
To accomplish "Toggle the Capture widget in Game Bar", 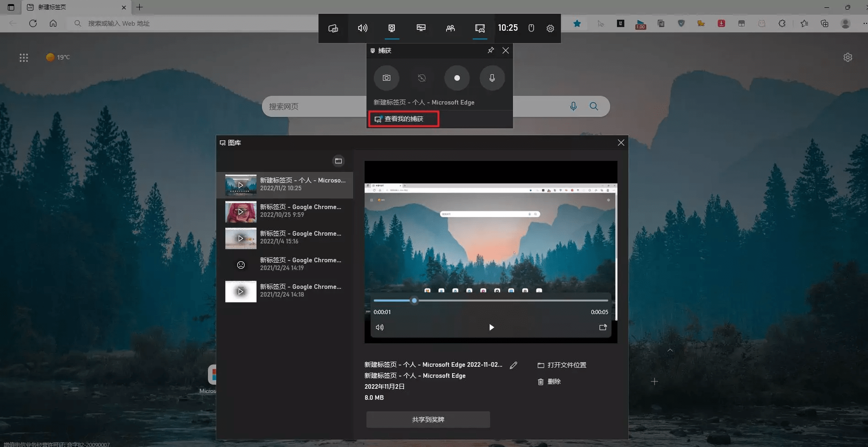I will pos(392,28).
